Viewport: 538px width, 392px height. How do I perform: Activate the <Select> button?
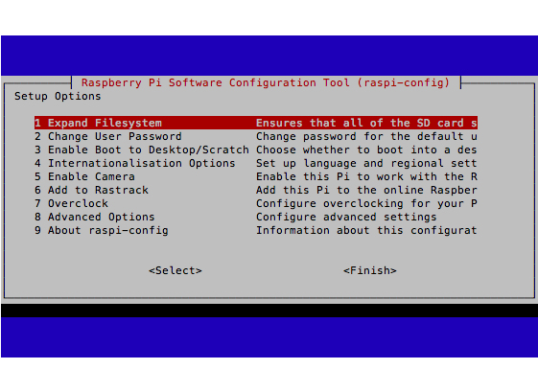175,270
